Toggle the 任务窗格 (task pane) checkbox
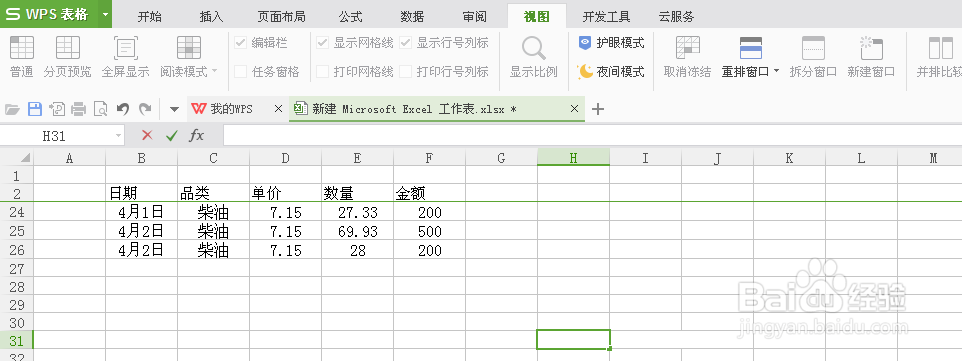 [240, 72]
